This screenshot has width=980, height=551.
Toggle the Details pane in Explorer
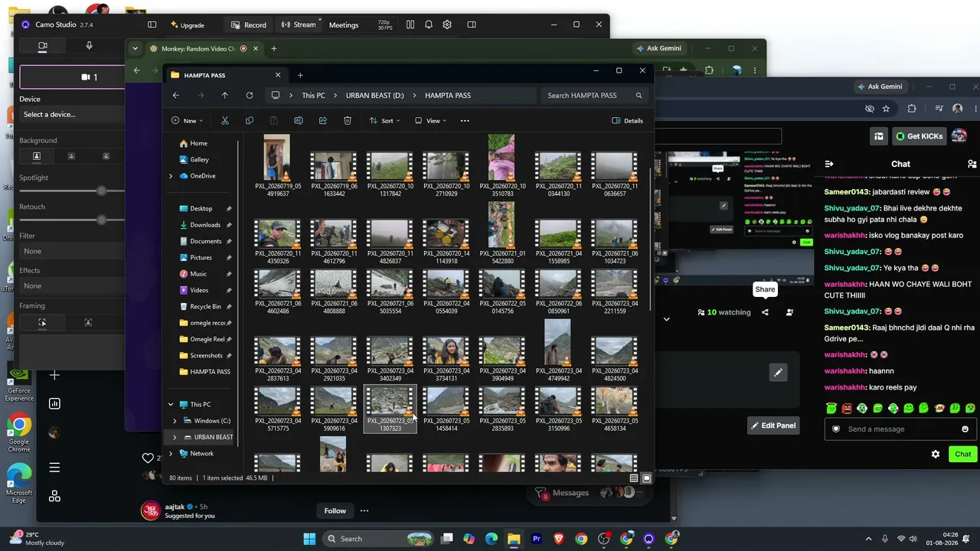[x=627, y=120]
